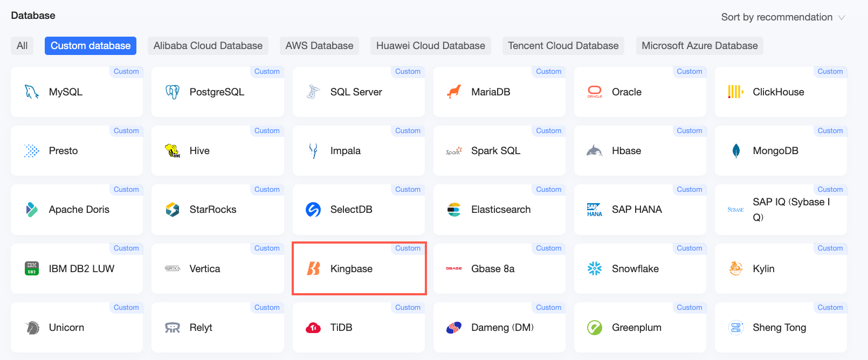Switch to Alibaba Cloud Database tab

coord(208,46)
